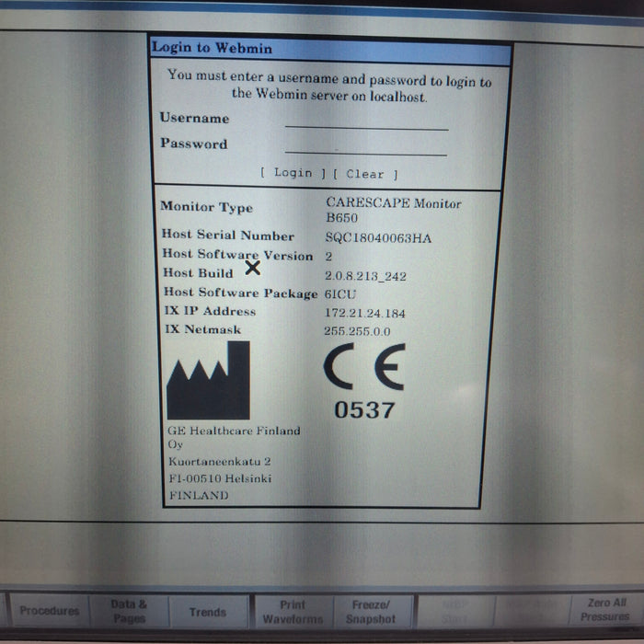Select the host serial number SQC18040063HA
This screenshot has height=644, width=644.
coord(377,237)
